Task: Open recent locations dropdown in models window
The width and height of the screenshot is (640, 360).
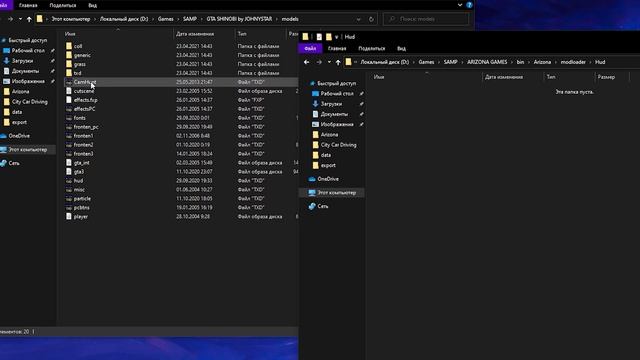Action: pyautogui.click(x=20, y=19)
